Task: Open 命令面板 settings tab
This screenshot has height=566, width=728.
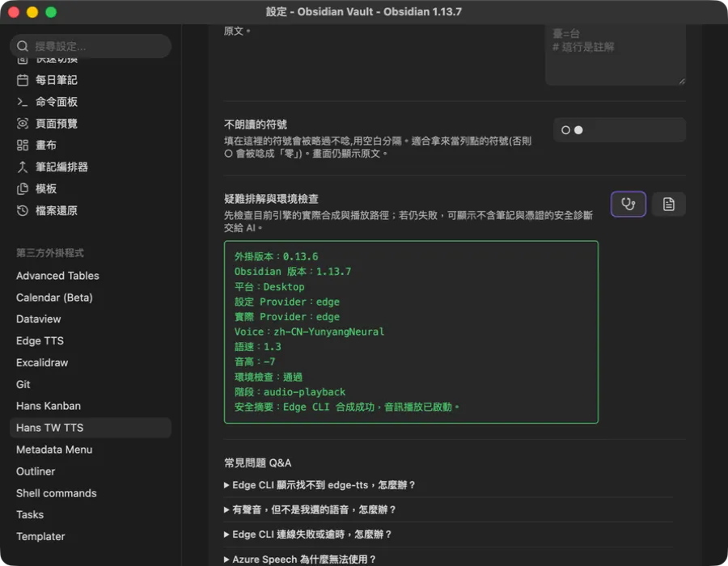Action: pos(91,102)
